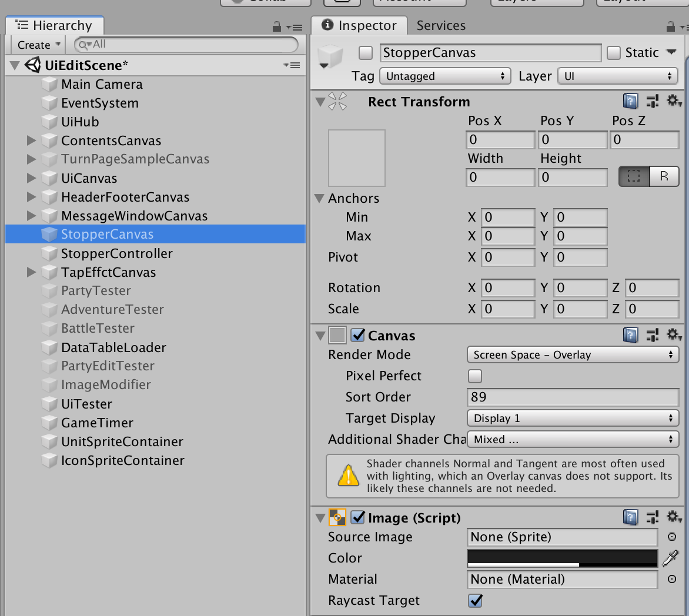Image resolution: width=689 pixels, height=616 pixels.
Task: Open Canvas component help reference icon
Action: [x=631, y=335]
